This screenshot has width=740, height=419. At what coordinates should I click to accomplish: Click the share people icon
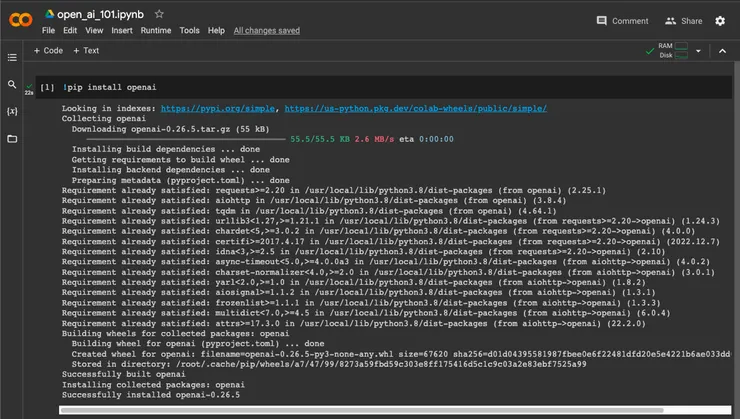(x=670, y=21)
